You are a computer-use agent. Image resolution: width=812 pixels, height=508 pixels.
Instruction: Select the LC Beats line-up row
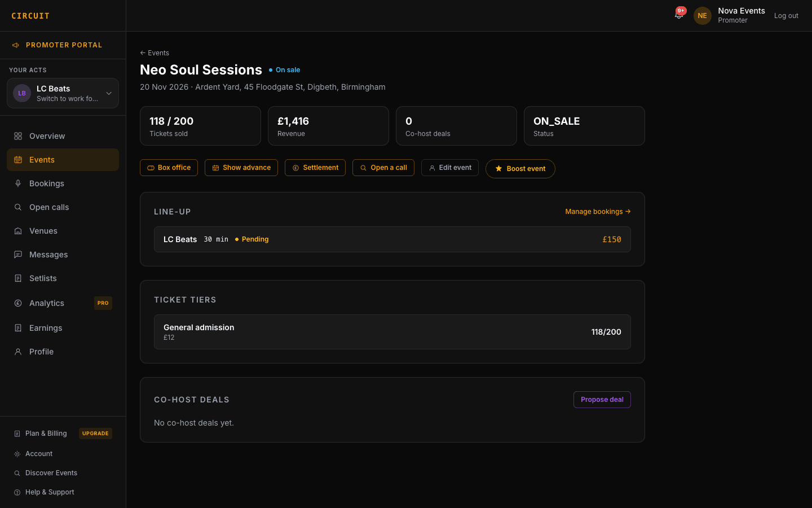pyautogui.click(x=392, y=239)
